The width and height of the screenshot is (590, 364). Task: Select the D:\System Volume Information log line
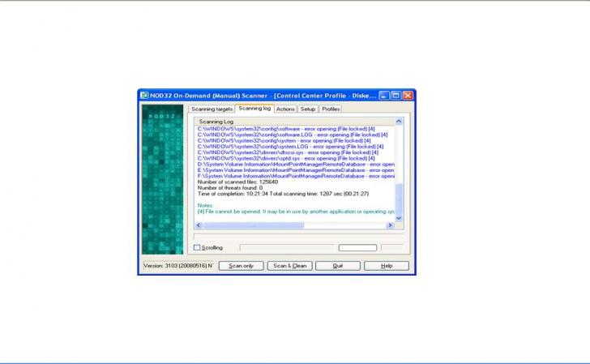pos(296,165)
